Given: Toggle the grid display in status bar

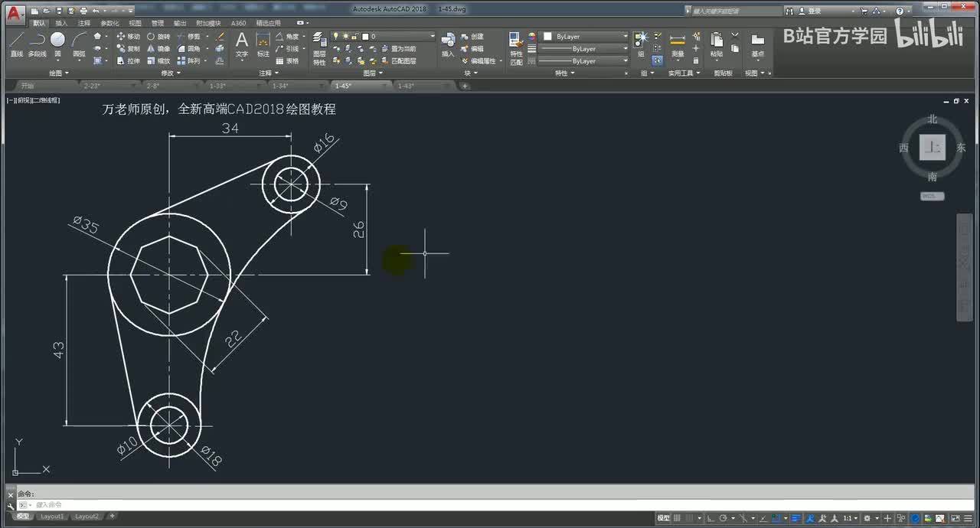Looking at the screenshot, I should coord(678,518).
